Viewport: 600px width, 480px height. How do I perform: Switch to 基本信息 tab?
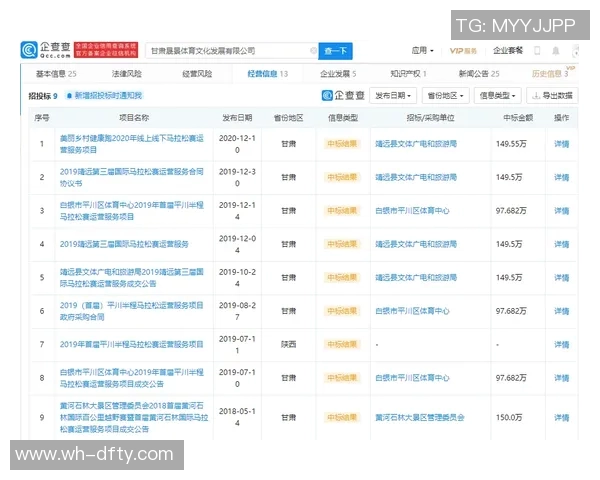[56, 73]
